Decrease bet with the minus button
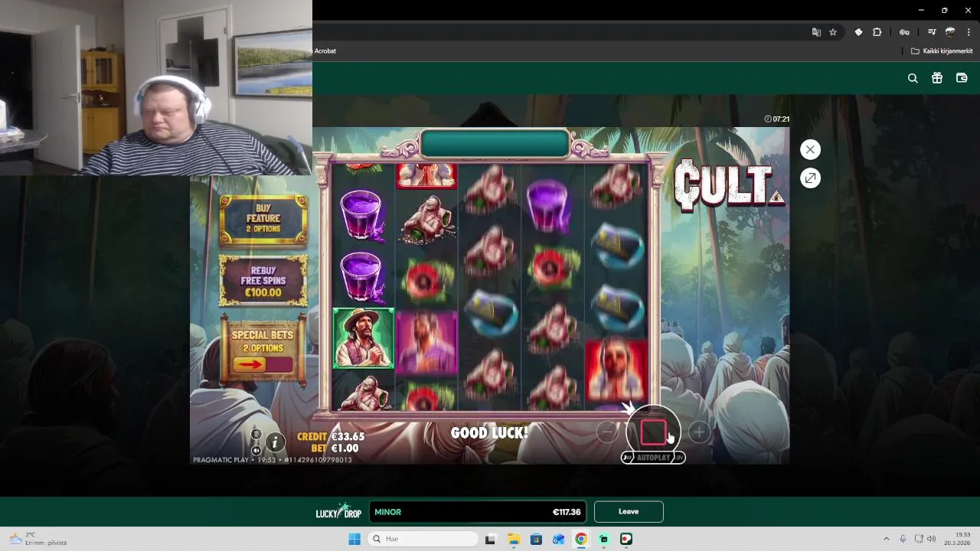The image size is (980, 551). click(607, 432)
